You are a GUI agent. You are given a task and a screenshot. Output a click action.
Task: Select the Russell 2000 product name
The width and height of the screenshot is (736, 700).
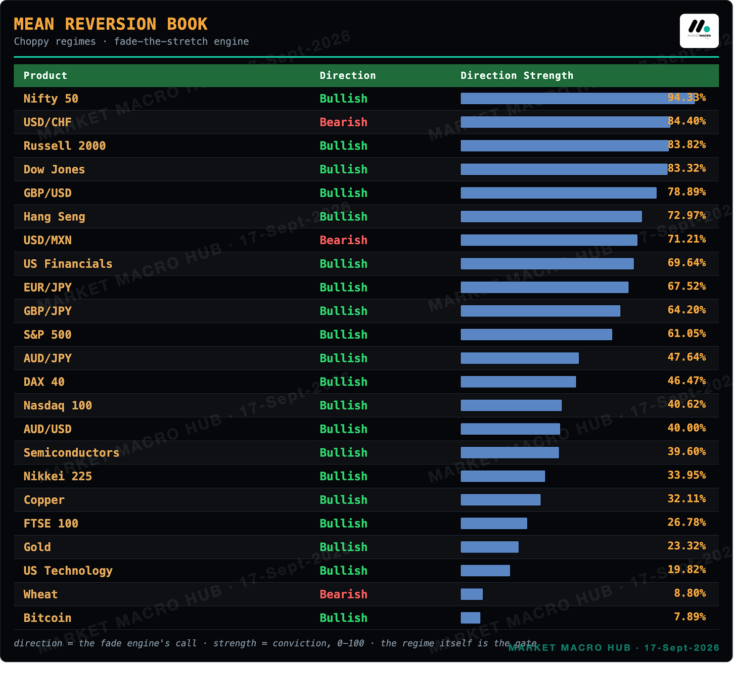65,146
